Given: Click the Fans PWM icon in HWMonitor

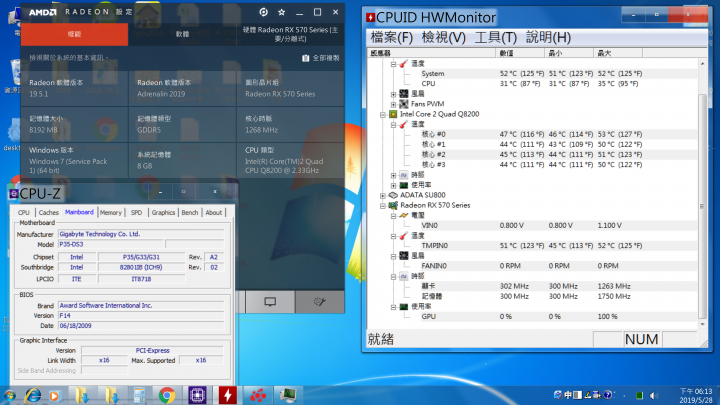Looking at the screenshot, I should point(404,104).
